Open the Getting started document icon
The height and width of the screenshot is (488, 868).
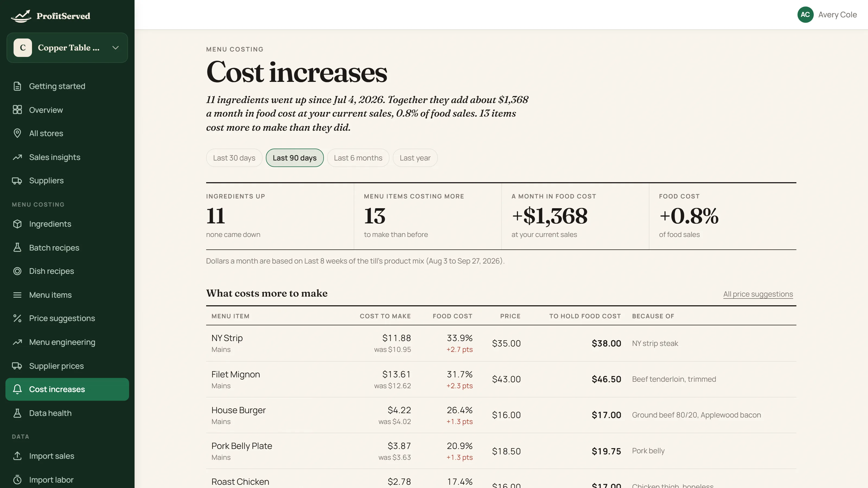coord(17,86)
